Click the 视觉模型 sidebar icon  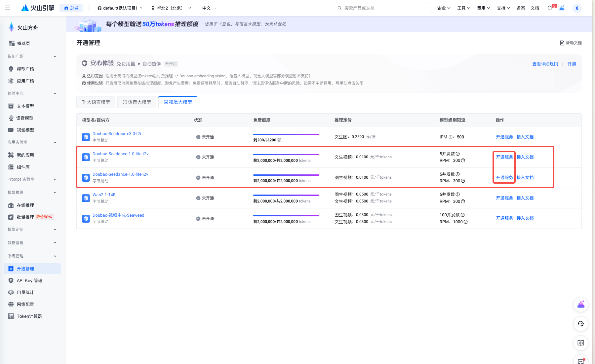point(11,130)
